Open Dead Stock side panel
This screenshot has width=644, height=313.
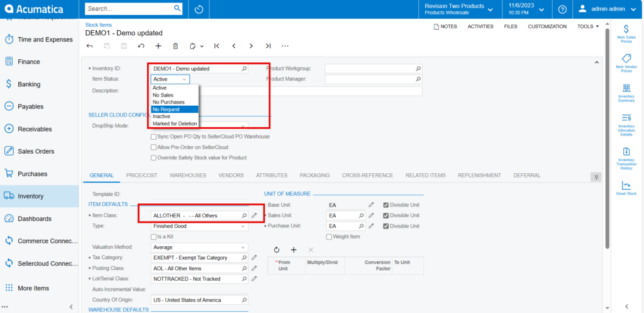click(626, 188)
